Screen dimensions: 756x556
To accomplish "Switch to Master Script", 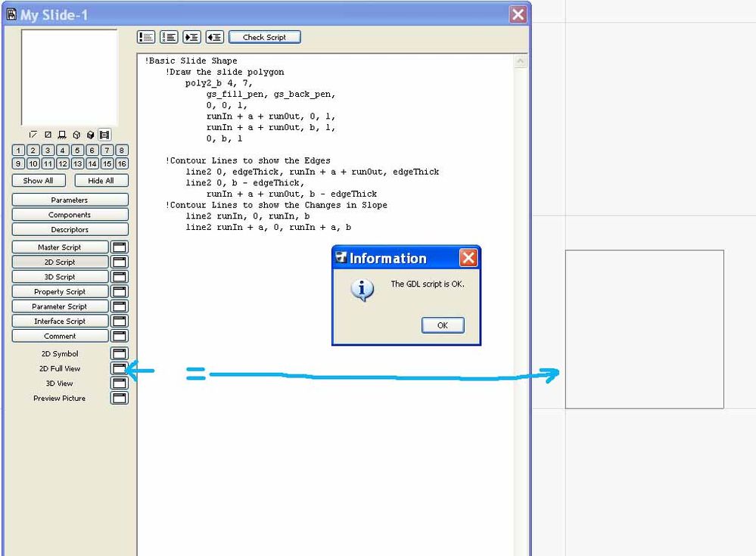I will 61,247.
